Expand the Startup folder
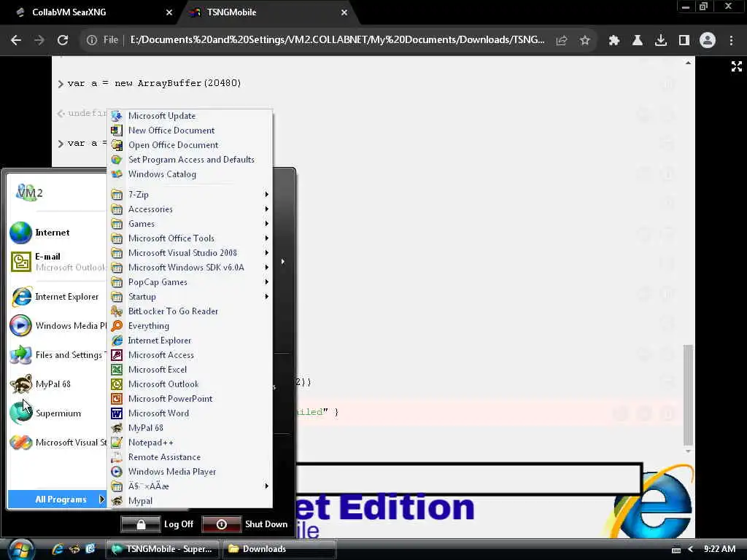This screenshot has height=560, width=747. 190,297
